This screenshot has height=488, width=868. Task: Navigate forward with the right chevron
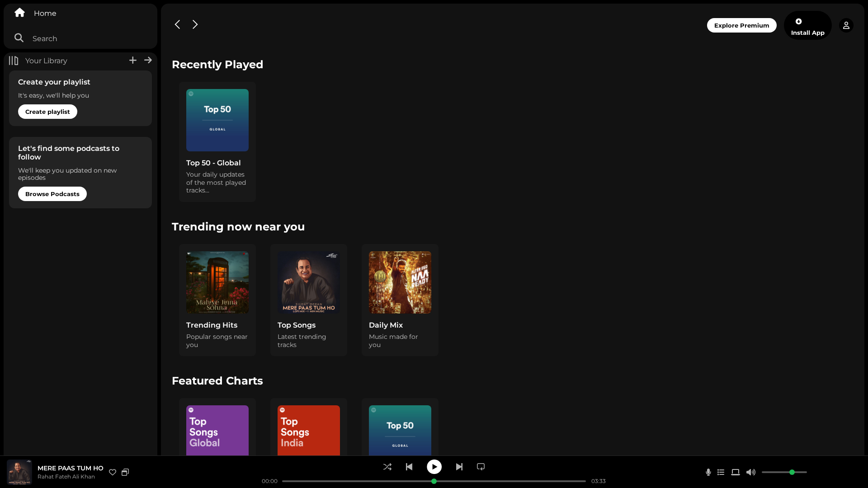pos(195,24)
